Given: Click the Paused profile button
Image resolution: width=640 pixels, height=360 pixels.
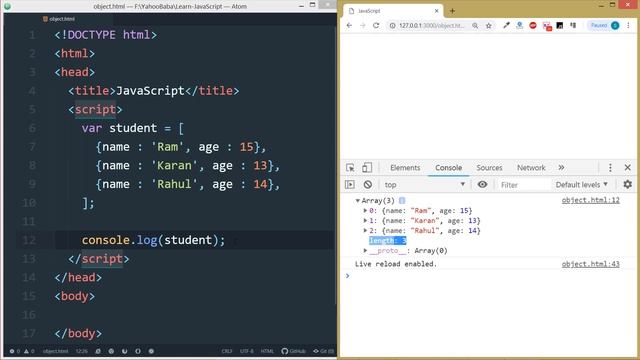Looking at the screenshot, I should click(604, 25).
